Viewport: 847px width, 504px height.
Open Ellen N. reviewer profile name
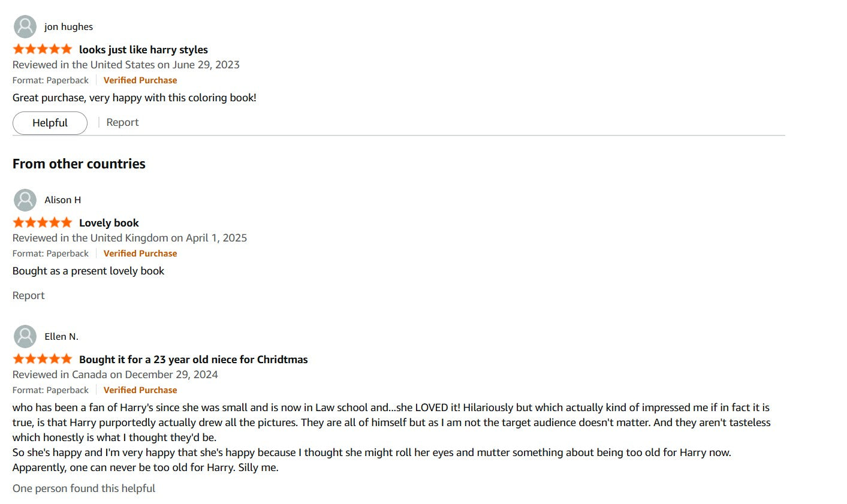click(61, 337)
